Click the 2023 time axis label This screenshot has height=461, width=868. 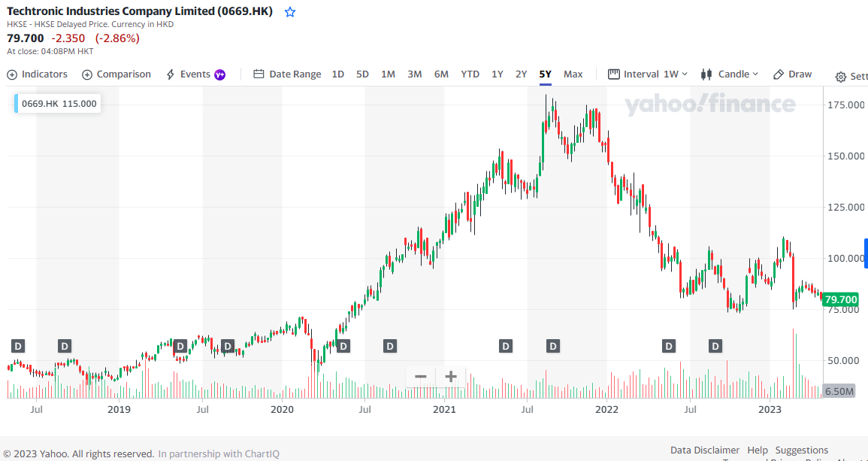point(770,409)
